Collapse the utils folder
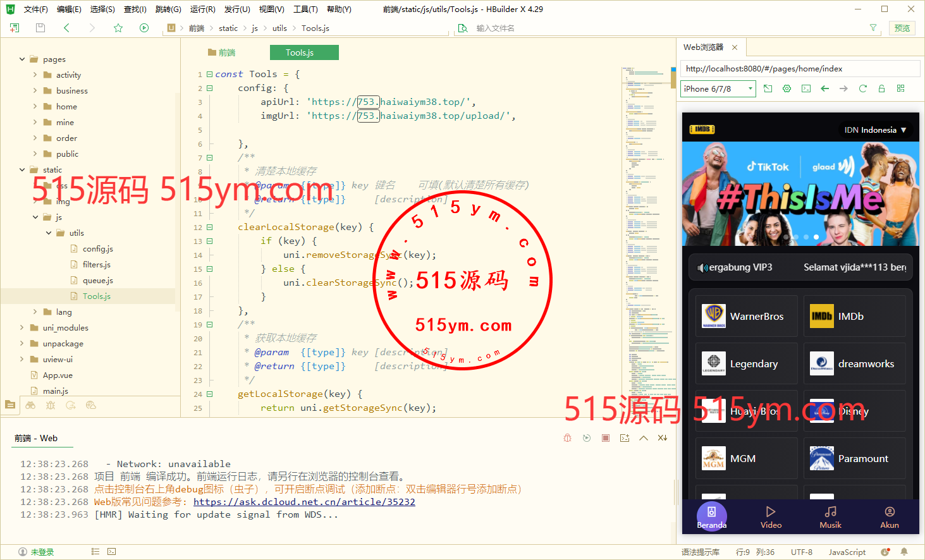Screen dimensions: 925x560 click(x=49, y=233)
